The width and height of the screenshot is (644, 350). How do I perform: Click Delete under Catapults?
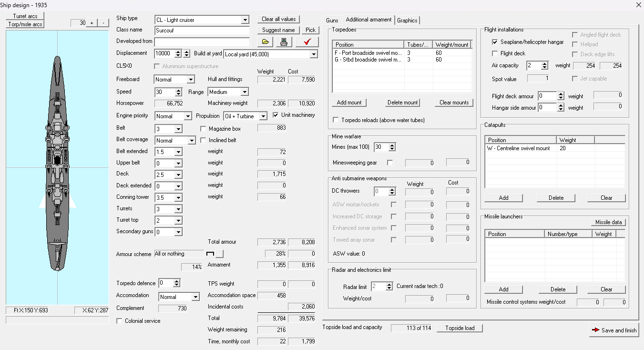coord(556,198)
